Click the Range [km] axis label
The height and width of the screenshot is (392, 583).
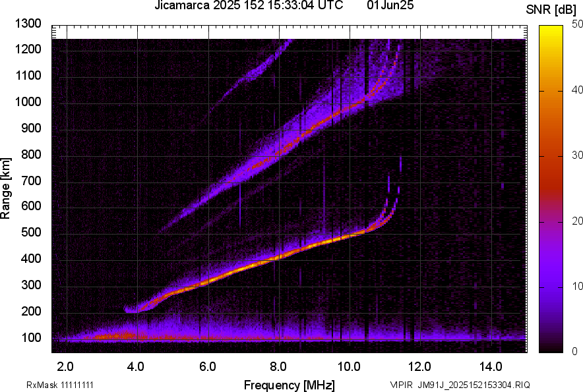[5, 188]
